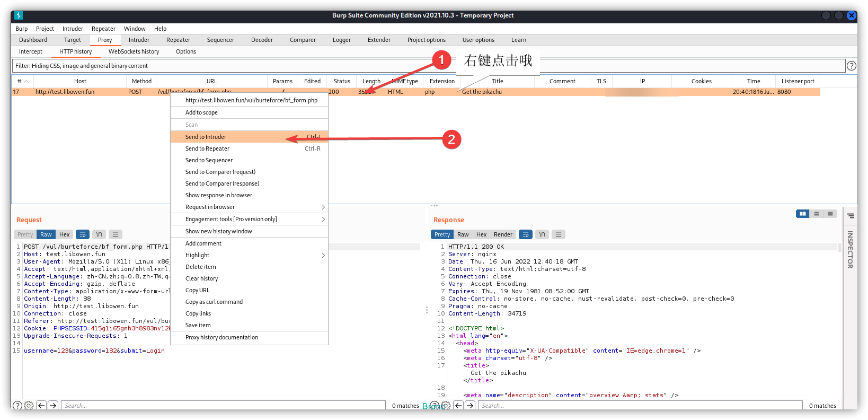Choose Add to scope
868x420 pixels.
coord(249,112)
